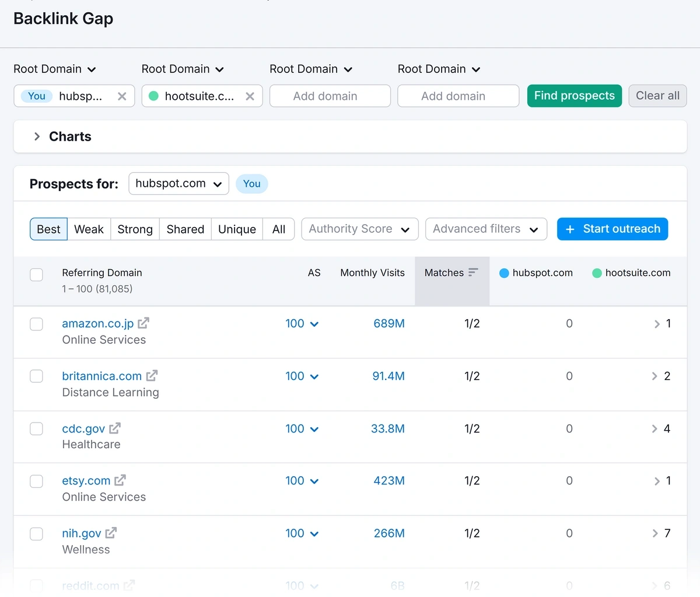Click the Matches column sort icon
Screen dimensions: 700x597
[x=474, y=272]
